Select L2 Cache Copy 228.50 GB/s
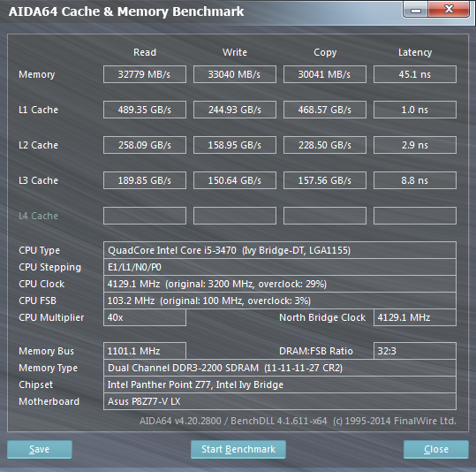This screenshot has width=476, height=472. pyautogui.click(x=325, y=145)
